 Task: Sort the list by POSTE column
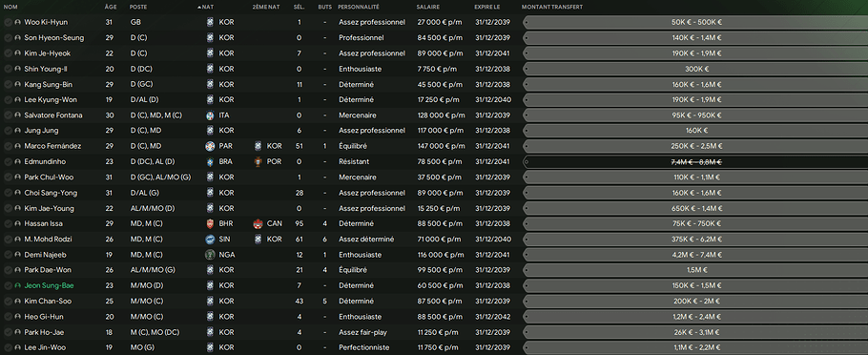[x=138, y=8]
